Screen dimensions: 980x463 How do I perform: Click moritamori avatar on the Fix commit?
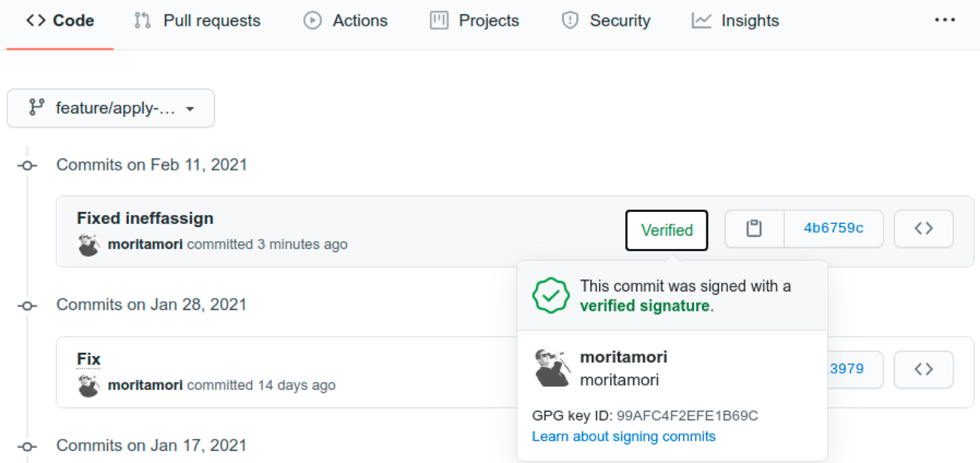click(x=89, y=385)
